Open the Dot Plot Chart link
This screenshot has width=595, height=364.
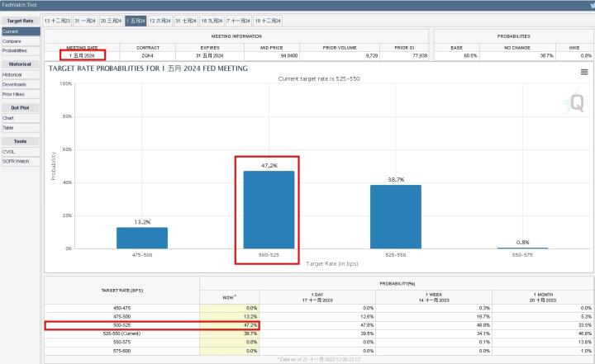point(21,118)
